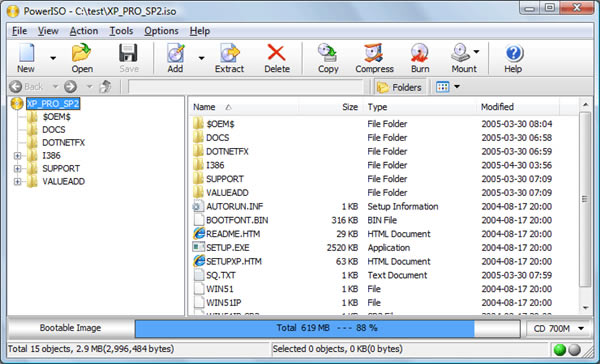Click the Mount virtual drive icon
Image resolution: width=600 pixels, height=364 pixels.
(x=461, y=53)
